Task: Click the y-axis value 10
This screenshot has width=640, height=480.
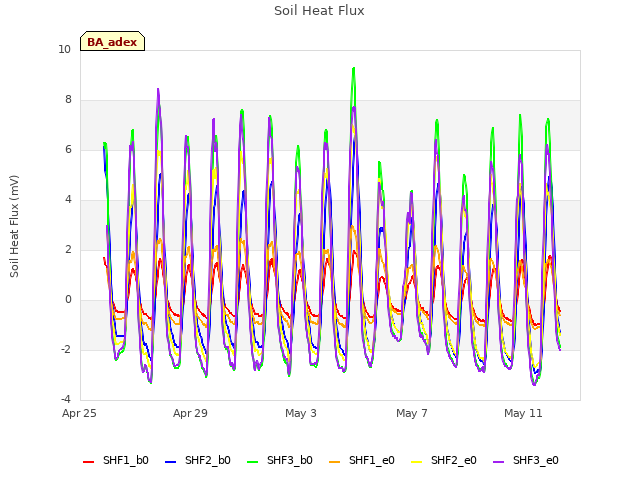Action: [x=64, y=49]
